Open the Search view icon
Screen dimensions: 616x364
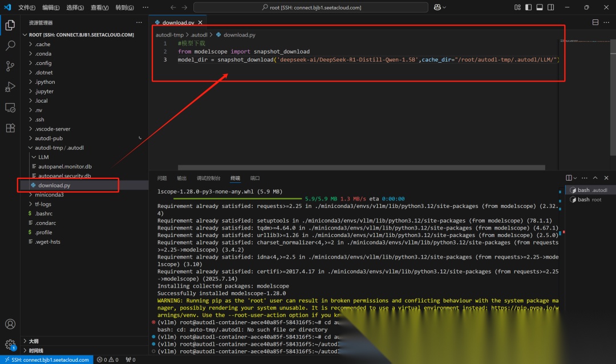point(10,46)
